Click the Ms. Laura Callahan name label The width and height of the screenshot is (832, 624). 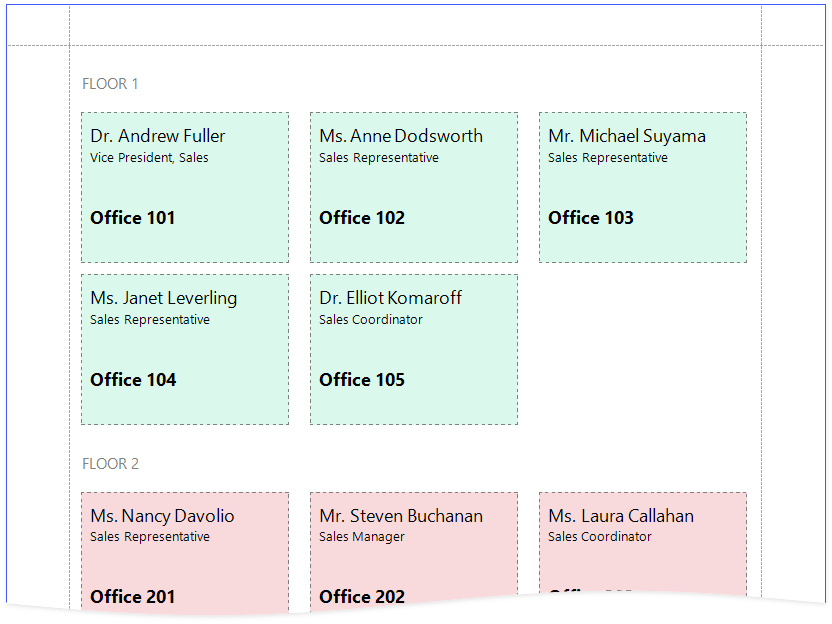621,516
